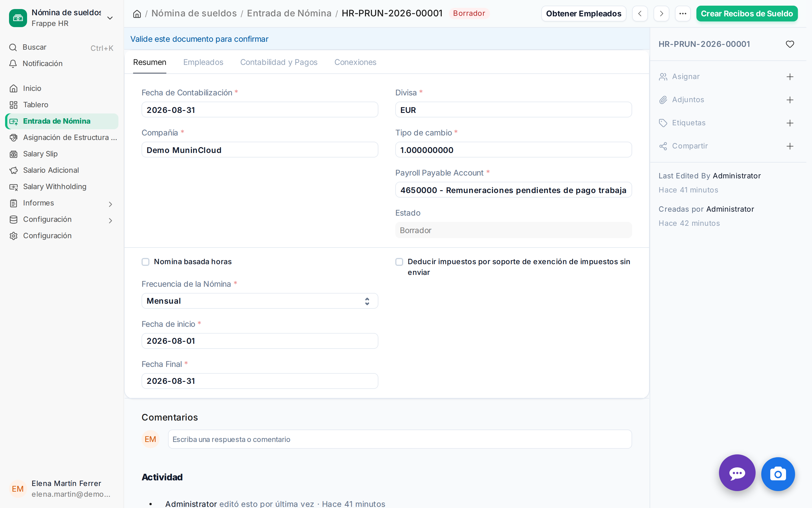This screenshot has width=812, height=508.
Task: Open Salary Withholding in sidebar
Action: pos(62,187)
